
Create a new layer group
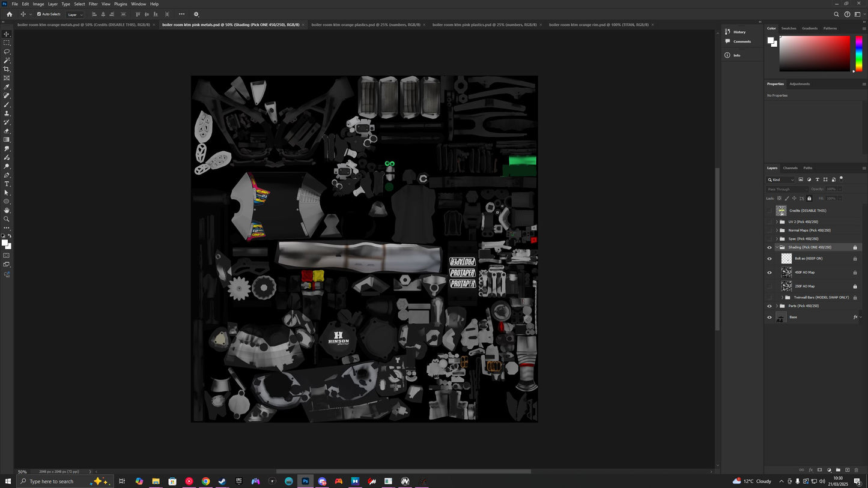[x=838, y=470]
